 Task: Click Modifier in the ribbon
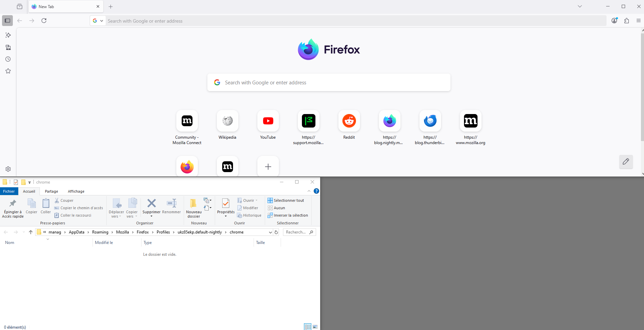click(x=248, y=208)
